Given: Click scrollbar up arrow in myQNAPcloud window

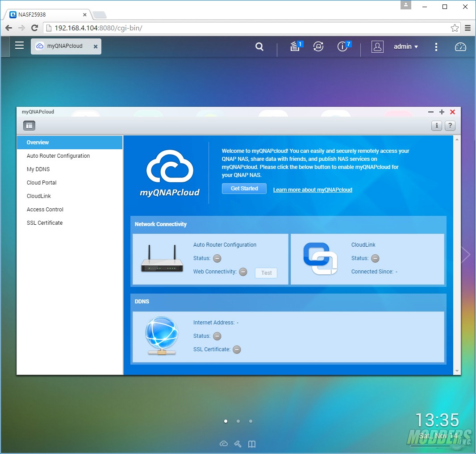Looking at the screenshot, I should [x=457, y=139].
